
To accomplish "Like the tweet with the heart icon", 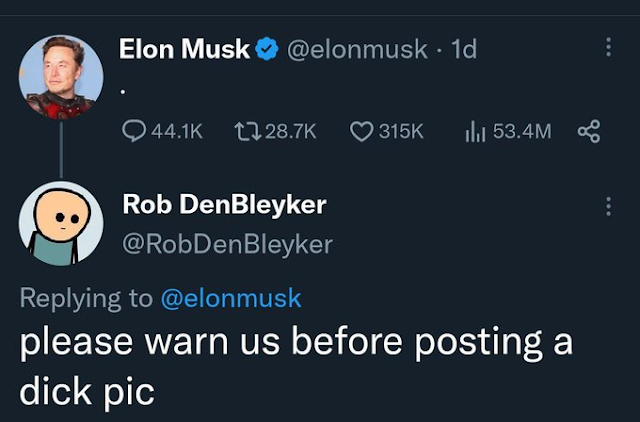I will click(362, 131).
